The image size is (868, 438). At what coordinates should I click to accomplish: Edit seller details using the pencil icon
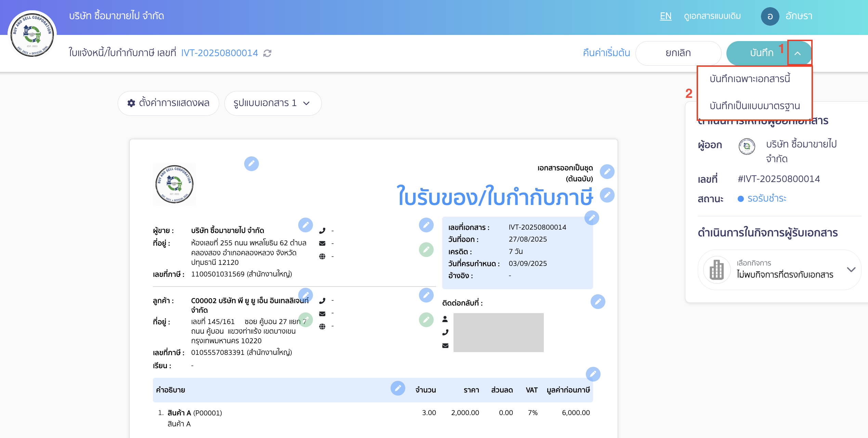(x=306, y=225)
